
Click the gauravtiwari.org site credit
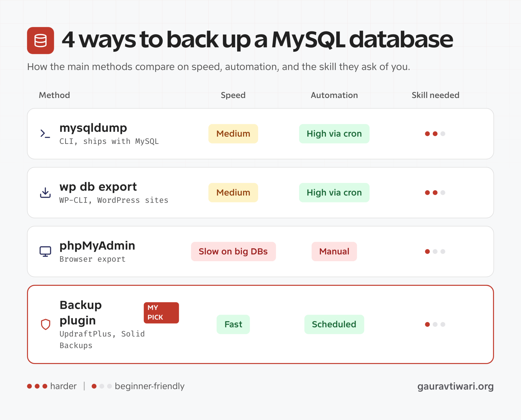[456, 386]
